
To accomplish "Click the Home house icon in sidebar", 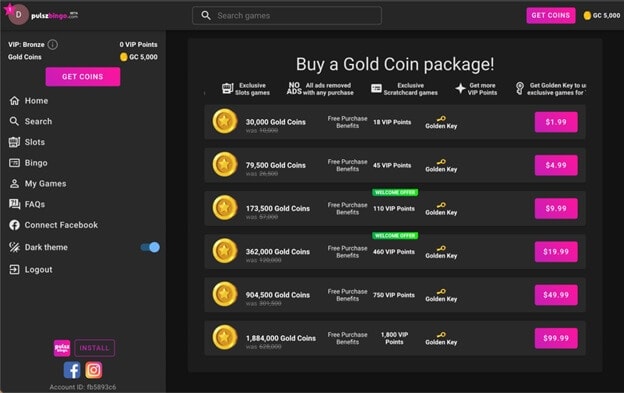I will pos(14,100).
